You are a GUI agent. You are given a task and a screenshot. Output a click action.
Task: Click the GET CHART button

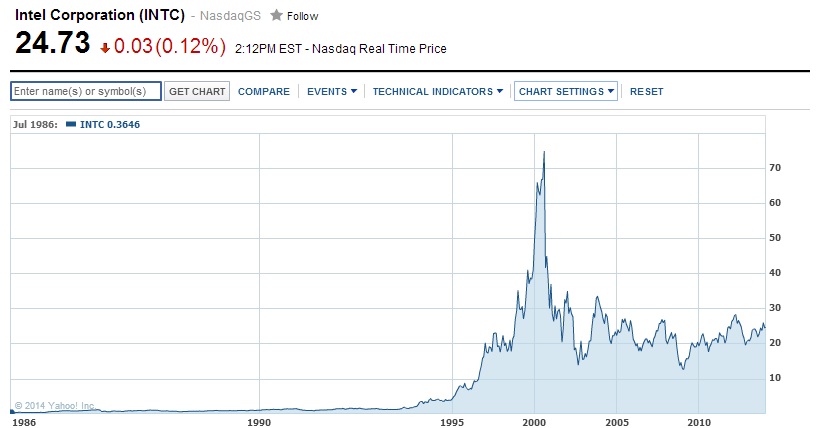tap(197, 91)
